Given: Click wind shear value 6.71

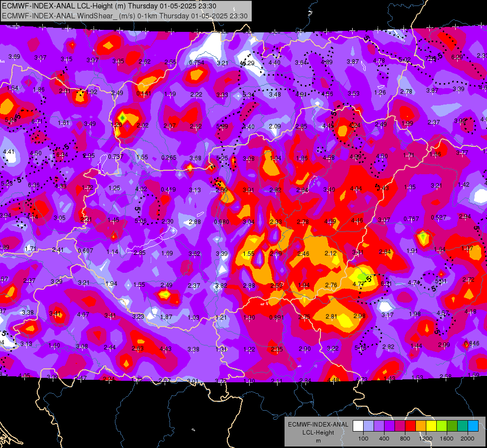Looking at the screenshot, I should click(37, 121).
